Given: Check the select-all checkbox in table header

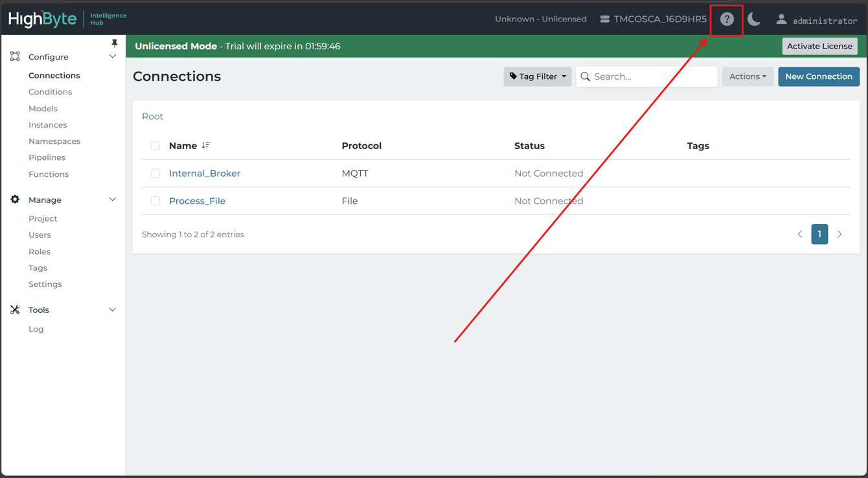Looking at the screenshot, I should [x=155, y=146].
